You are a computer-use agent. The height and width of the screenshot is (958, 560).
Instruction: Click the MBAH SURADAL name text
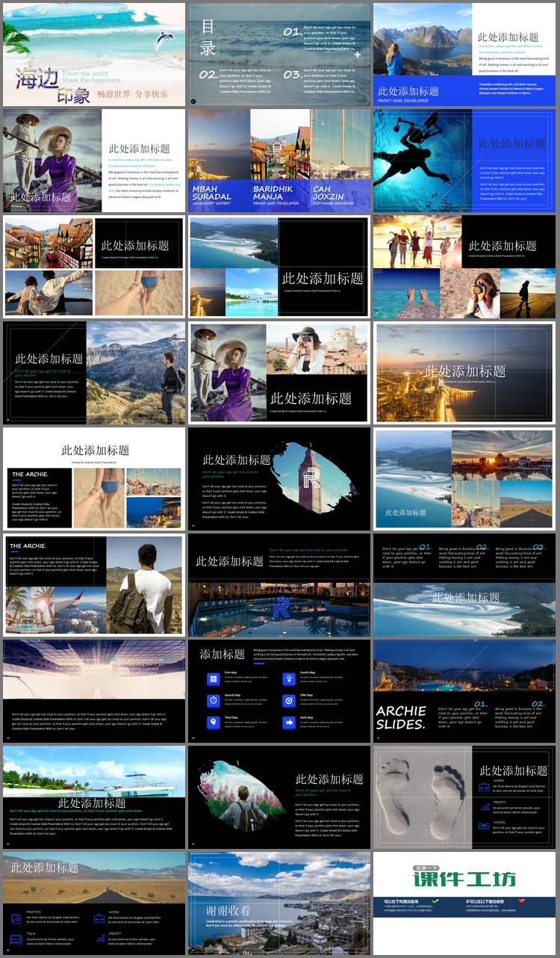[x=212, y=193]
